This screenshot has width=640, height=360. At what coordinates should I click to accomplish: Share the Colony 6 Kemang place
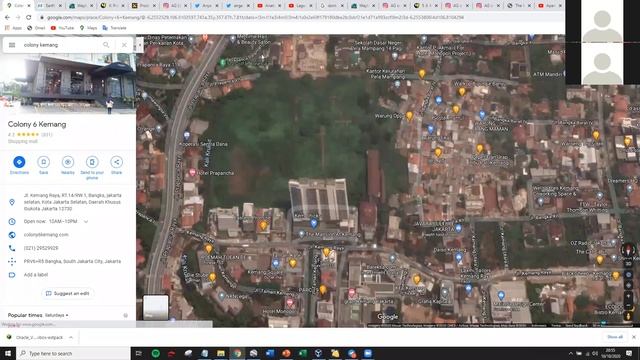[x=116, y=165]
